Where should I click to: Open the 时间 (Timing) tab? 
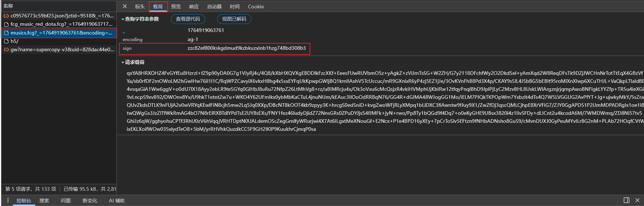pyautogui.click(x=235, y=7)
